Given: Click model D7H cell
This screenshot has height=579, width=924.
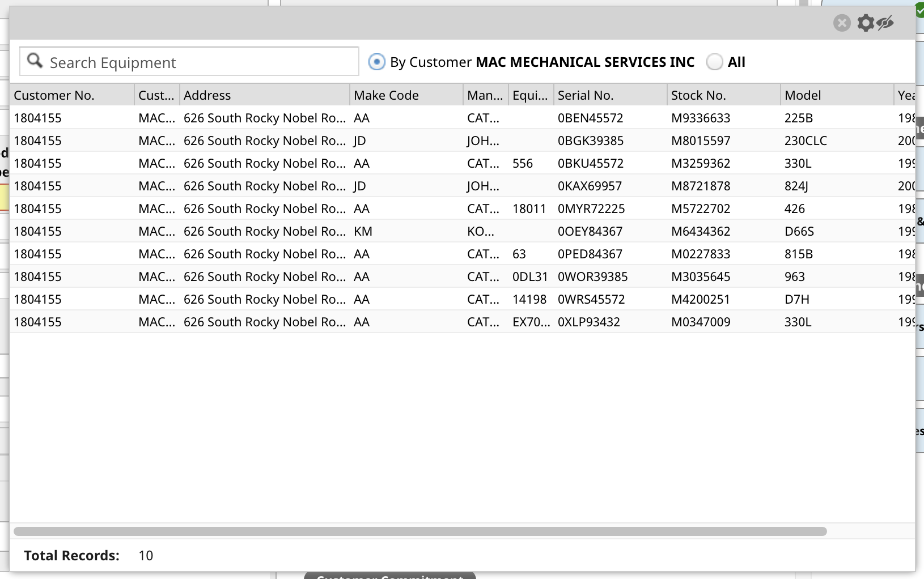Looking at the screenshot, I should pos(797,299).
